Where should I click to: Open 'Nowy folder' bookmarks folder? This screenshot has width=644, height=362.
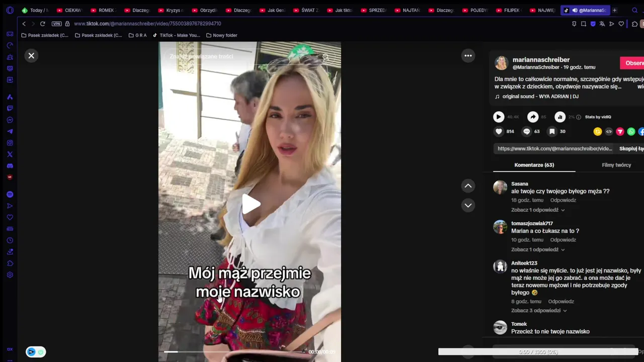click(222, 35)
